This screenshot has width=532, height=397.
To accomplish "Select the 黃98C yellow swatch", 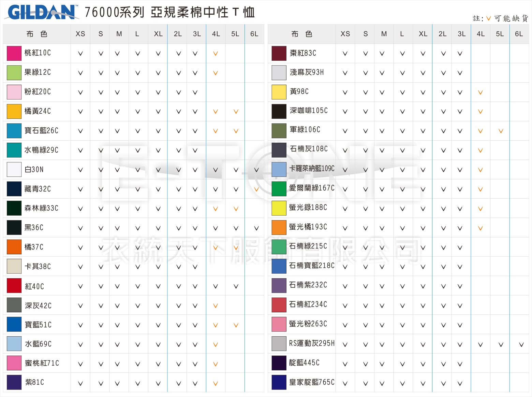I will point(279,92).
